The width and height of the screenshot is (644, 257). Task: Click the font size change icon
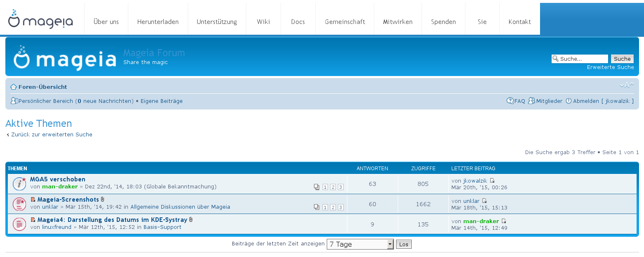[x=626, y=85]
